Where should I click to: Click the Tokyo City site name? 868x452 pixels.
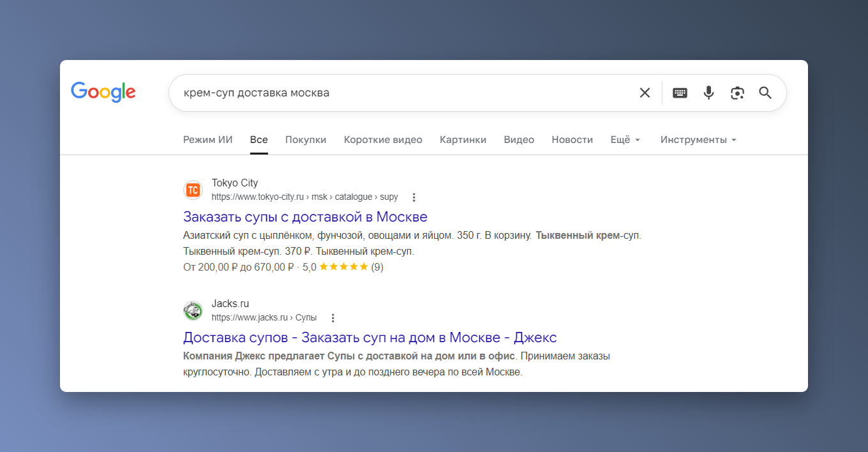(235, 183)
